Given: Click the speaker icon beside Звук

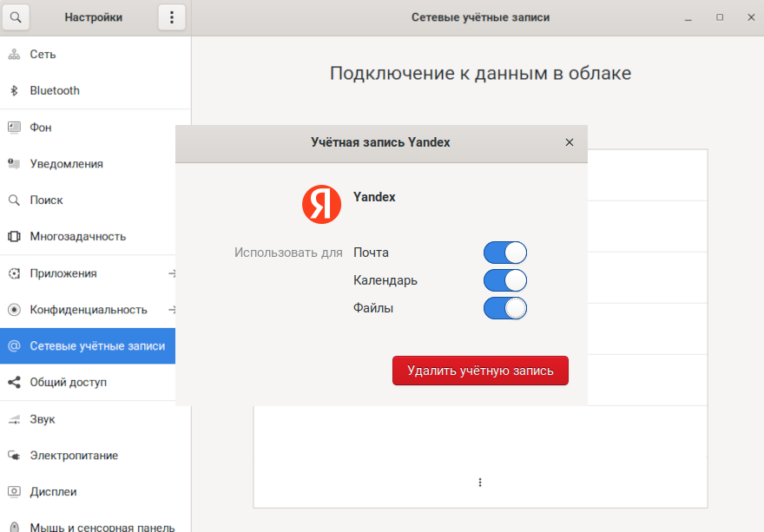Looking at the screenshot, I should point(14,419).
